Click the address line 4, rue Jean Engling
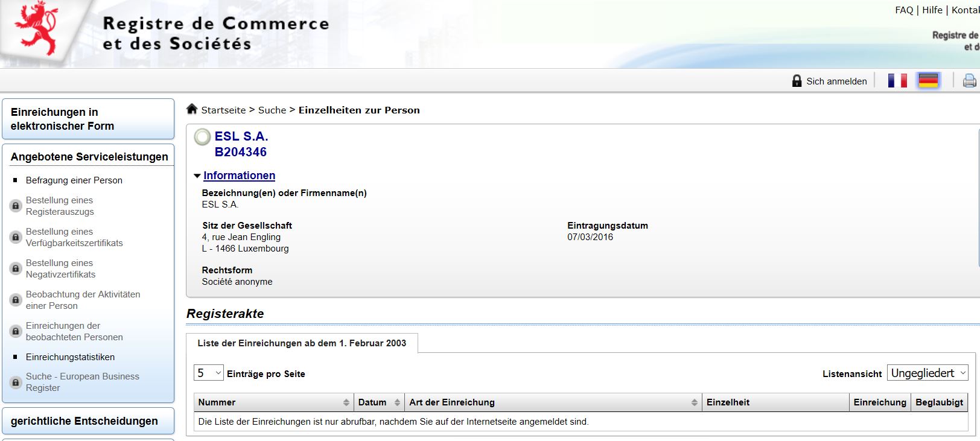The image size is (980, 441). click(241, 237)
